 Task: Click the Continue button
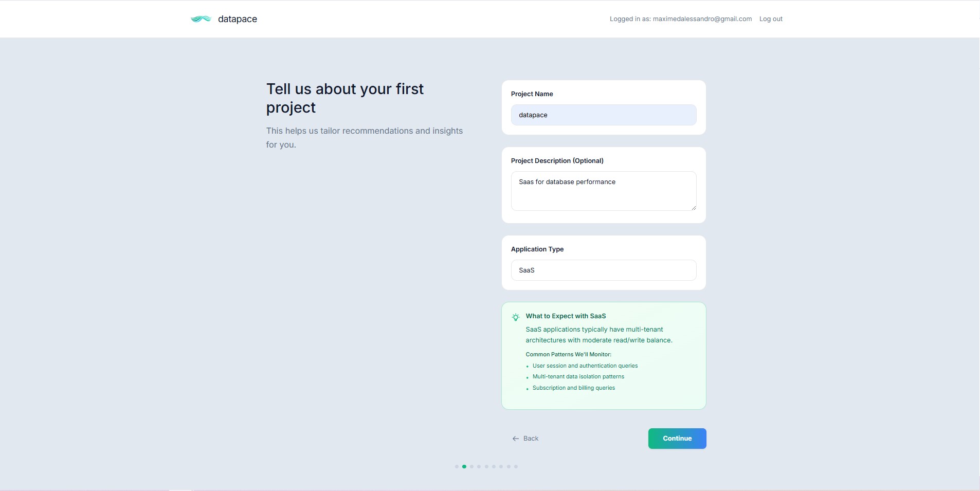(677, 439)
